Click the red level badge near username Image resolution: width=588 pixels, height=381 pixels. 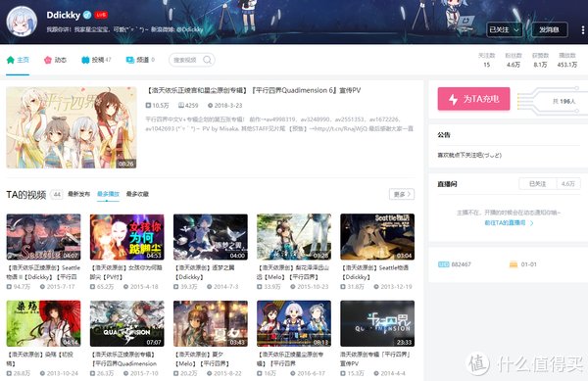[101, 15]
